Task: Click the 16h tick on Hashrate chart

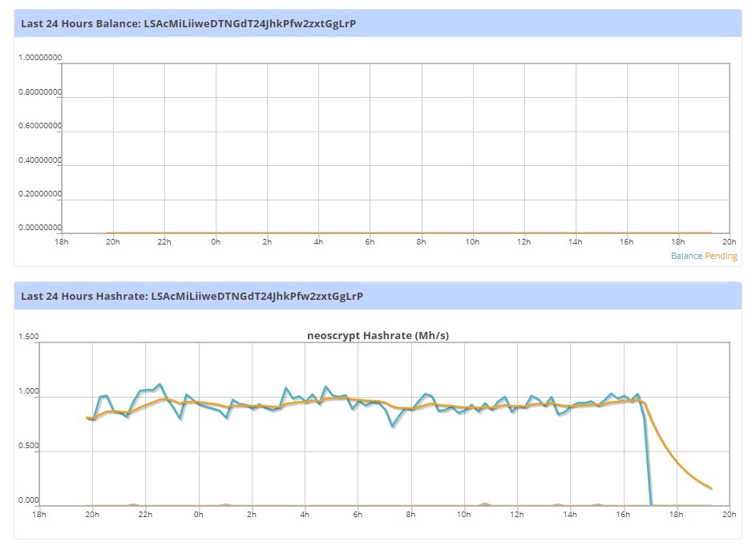Action: 623,515
